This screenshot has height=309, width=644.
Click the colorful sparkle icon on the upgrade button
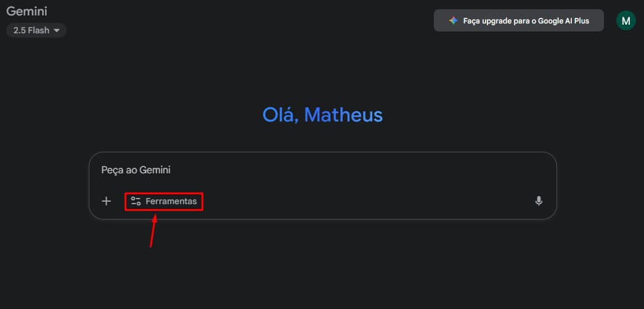pyautogui.click(x=453, y=20)
